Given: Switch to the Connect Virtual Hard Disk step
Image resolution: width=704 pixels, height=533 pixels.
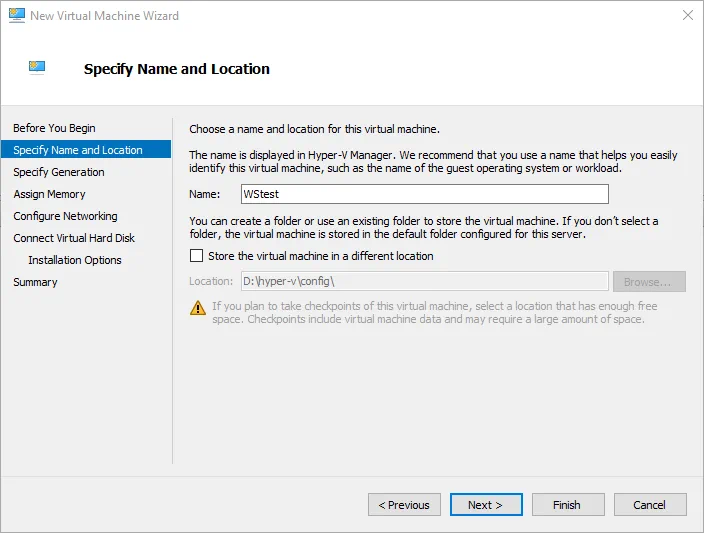Looking at the screenshot, I should (x=74, y=238).
